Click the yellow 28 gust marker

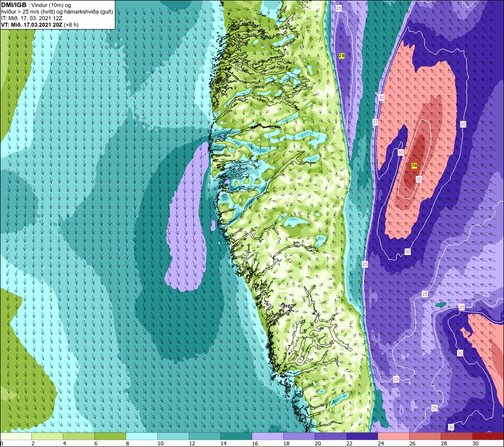341,55
